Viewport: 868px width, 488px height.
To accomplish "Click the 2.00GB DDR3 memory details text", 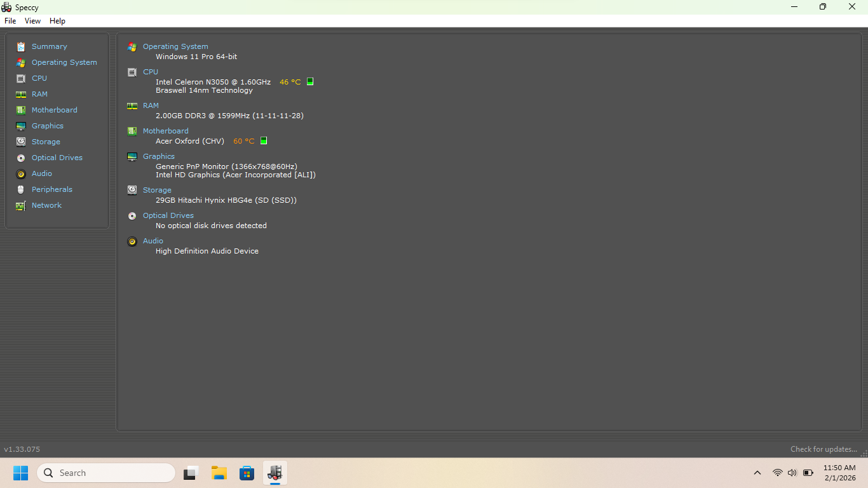I will pos(229,116).
